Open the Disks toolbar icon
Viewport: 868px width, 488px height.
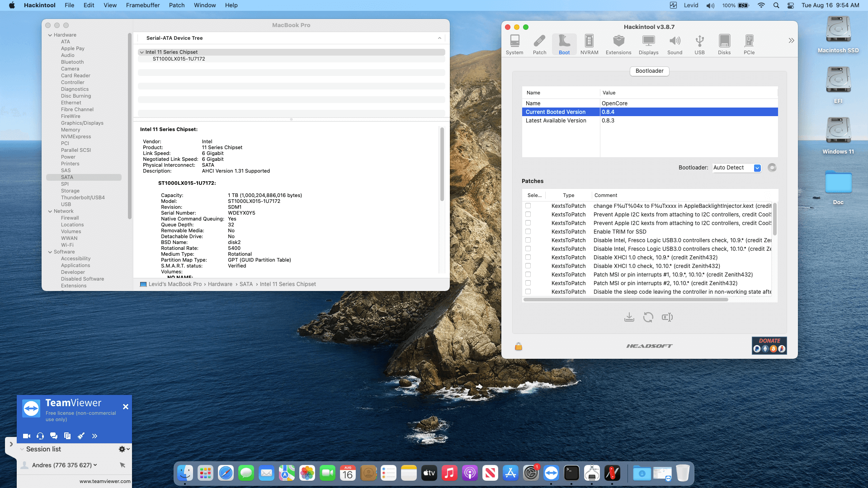(724, 45)
